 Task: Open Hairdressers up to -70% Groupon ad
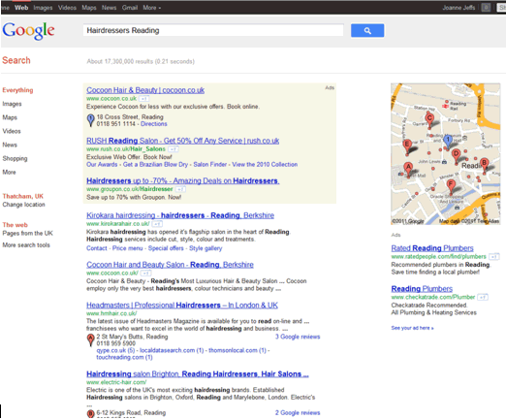pyautogui.click(x=183, y=180)
